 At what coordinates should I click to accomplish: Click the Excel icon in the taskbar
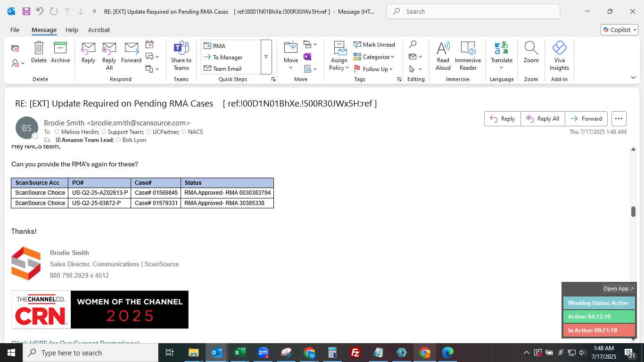click(x=240, y=353)
